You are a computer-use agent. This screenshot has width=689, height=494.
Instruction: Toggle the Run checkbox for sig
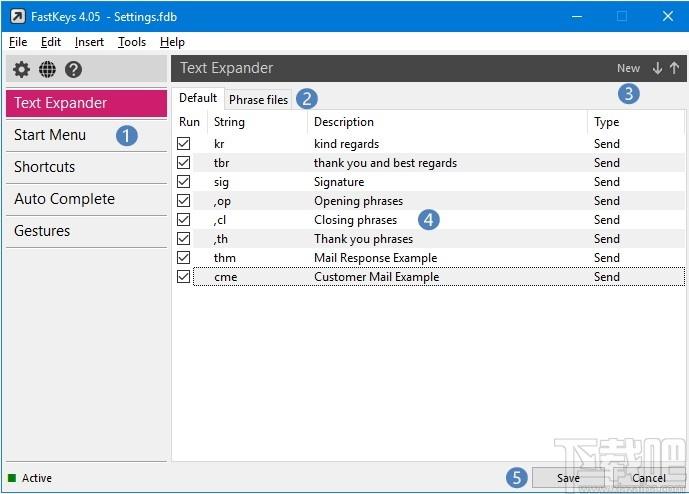(x=184, y=182)
